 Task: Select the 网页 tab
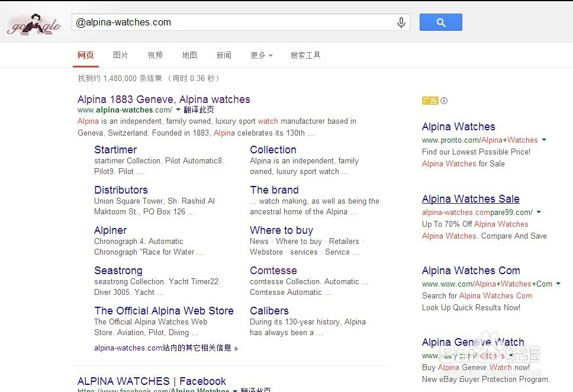click(85, 55)
